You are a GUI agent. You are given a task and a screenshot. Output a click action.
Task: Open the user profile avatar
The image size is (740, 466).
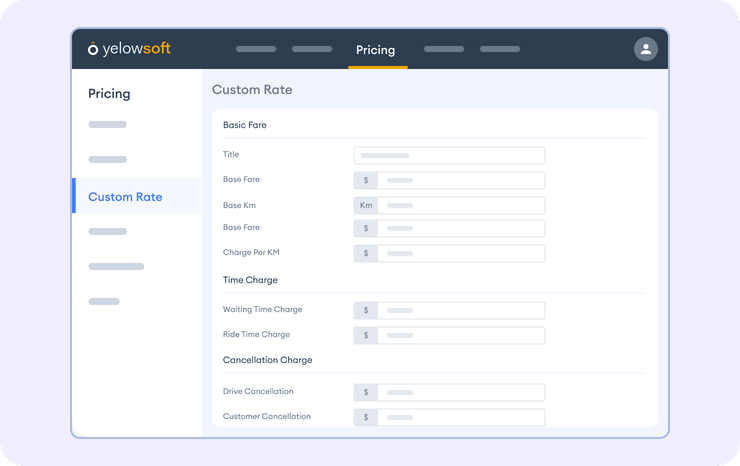[x=646, y=49]
